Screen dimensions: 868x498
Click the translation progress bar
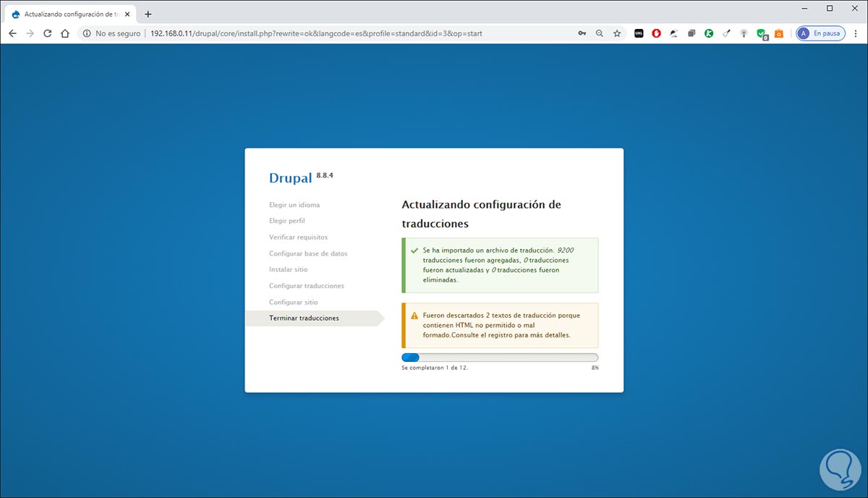[x=500, y=358]
